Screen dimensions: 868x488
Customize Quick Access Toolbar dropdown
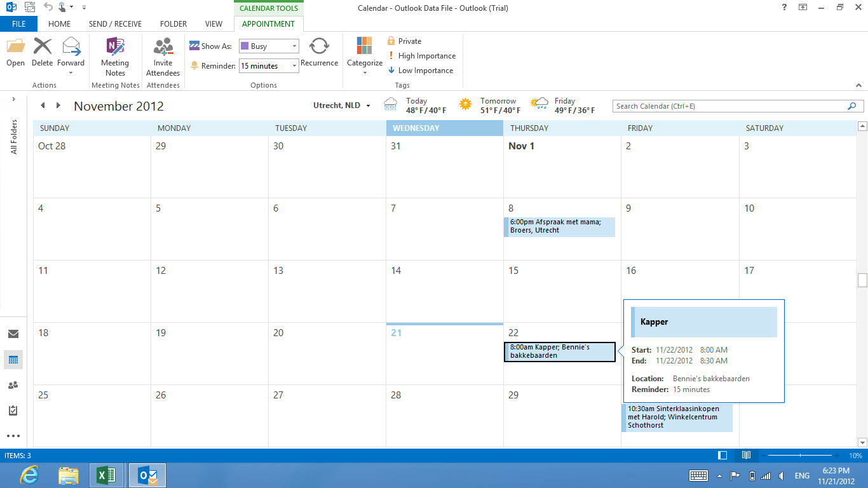[84, 8]
